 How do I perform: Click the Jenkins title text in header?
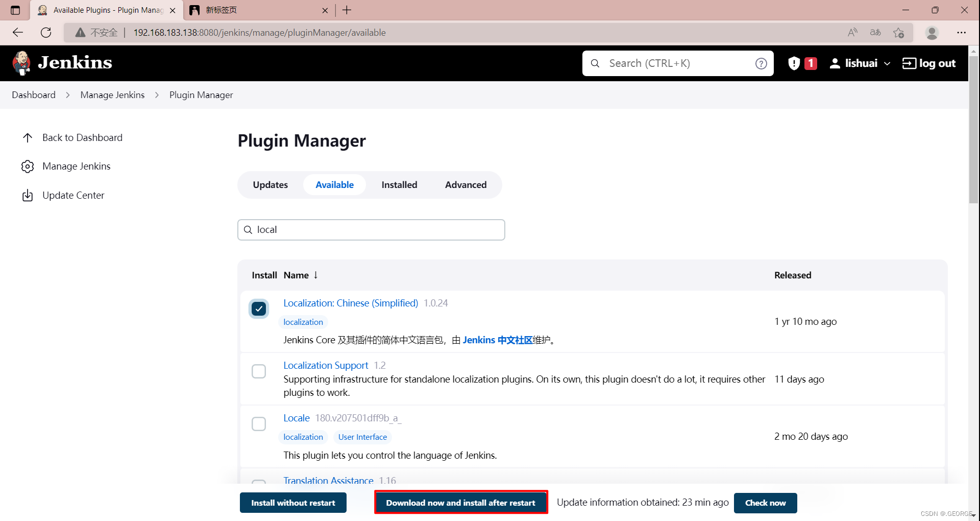click(75, 63)
